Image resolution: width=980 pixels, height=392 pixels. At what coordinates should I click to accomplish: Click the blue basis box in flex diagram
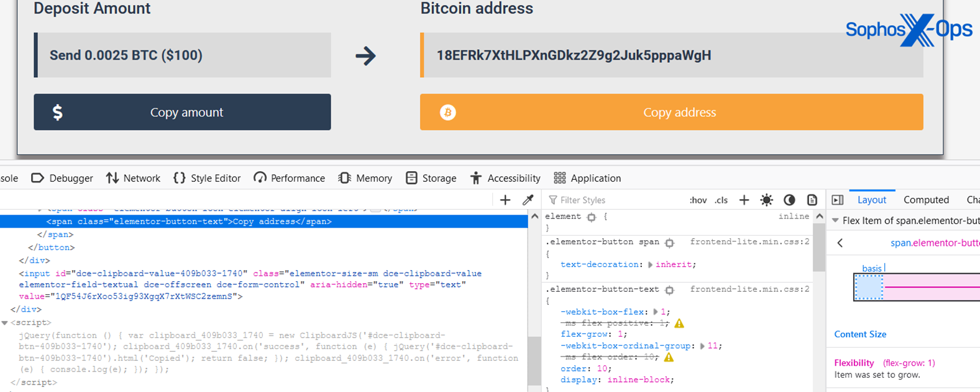click(869, 288)
